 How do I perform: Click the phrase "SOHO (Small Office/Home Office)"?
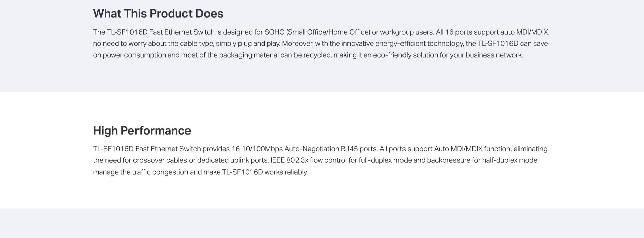point(317,32)
